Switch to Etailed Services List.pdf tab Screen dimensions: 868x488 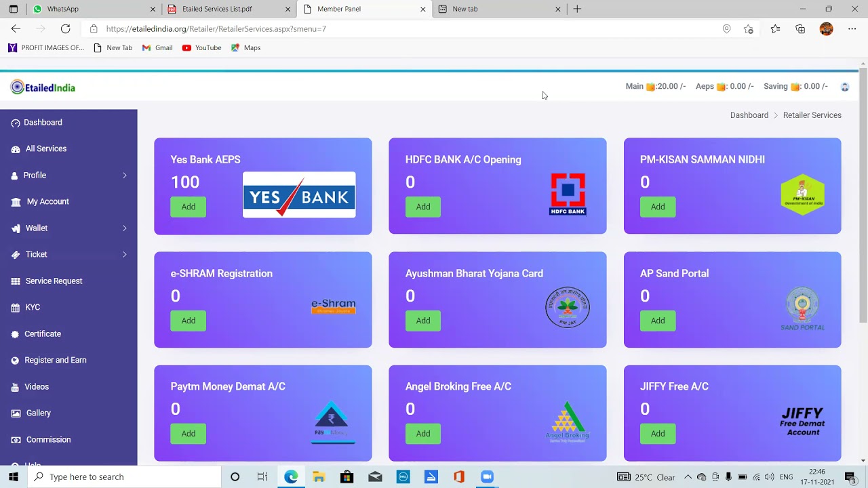point(229,9)
